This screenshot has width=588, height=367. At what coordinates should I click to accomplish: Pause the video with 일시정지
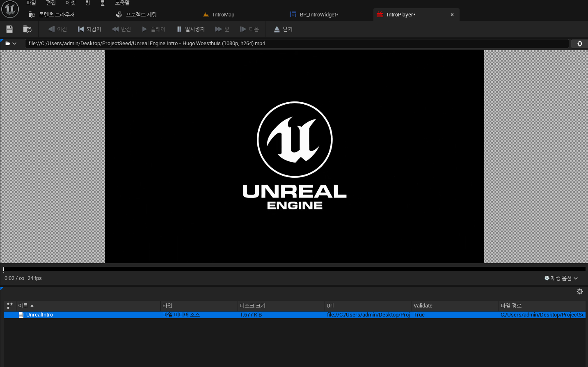point(191,29)
